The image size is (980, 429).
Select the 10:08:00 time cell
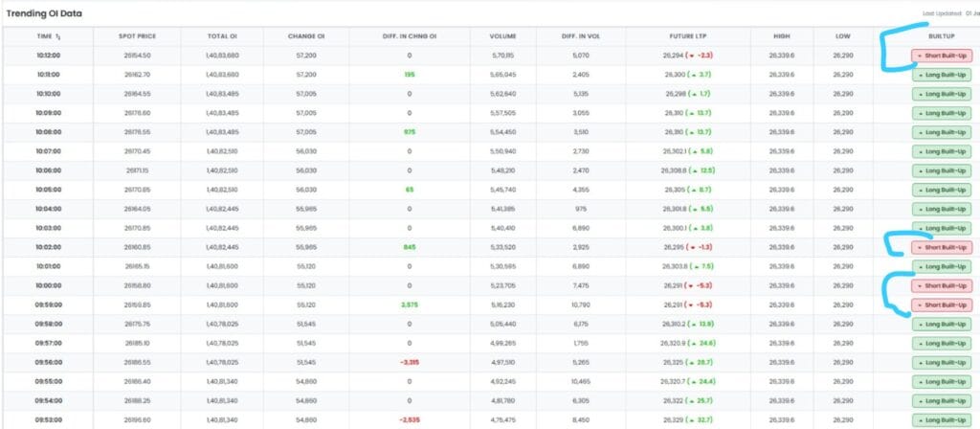click(x=48, y=132)
